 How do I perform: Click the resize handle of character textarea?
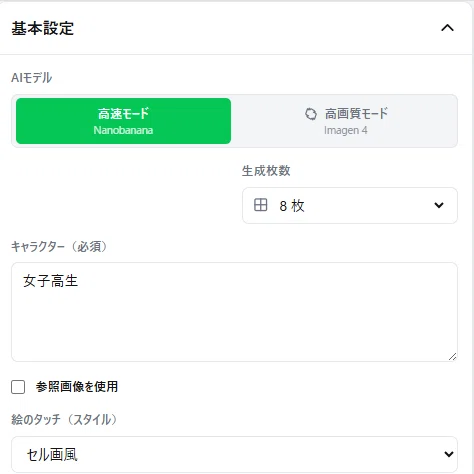452,357
